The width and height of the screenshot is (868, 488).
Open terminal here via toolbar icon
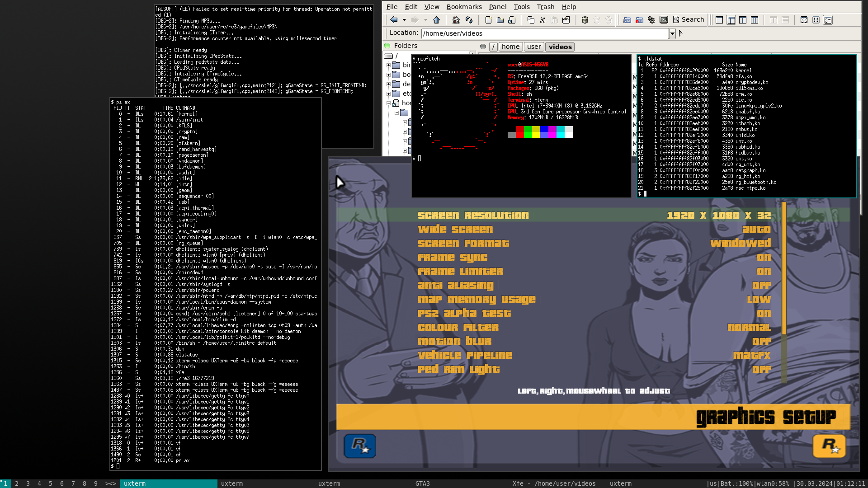coord(664,20)
